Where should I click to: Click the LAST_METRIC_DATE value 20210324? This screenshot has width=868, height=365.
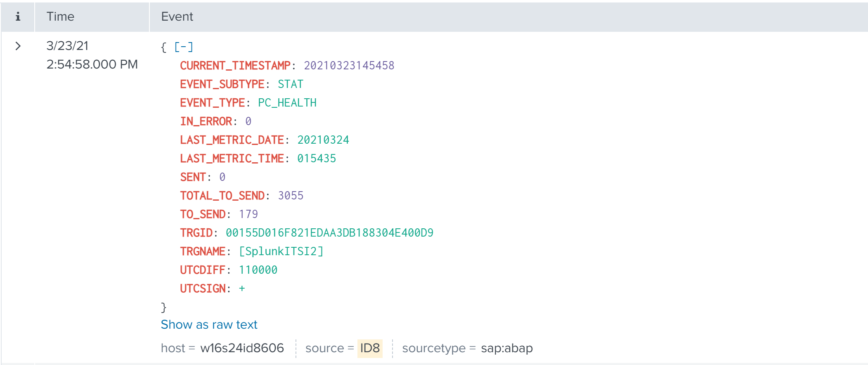(323, 140)
